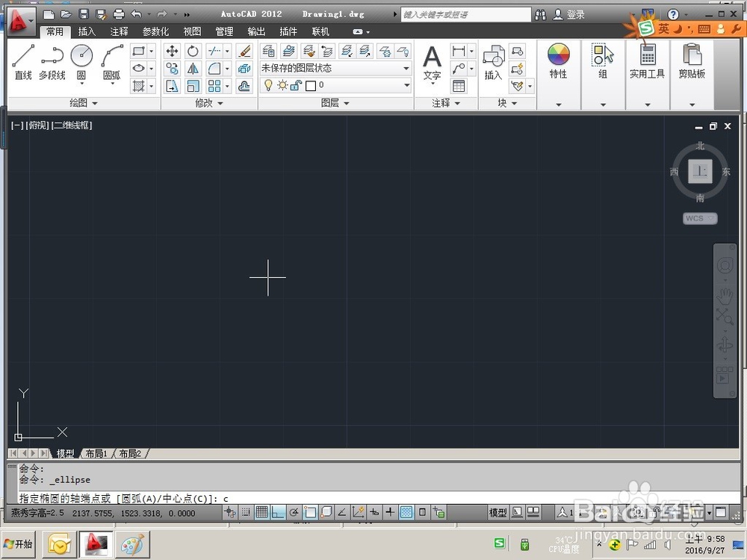This screenshot has height=560, width=747.
Task: Open the Layer Properties manager icon
Action: 268,51
